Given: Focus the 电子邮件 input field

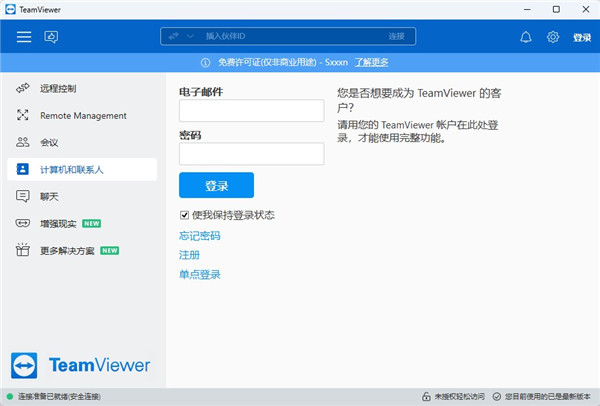Looking at the screenshot, I should click(251, 111).
